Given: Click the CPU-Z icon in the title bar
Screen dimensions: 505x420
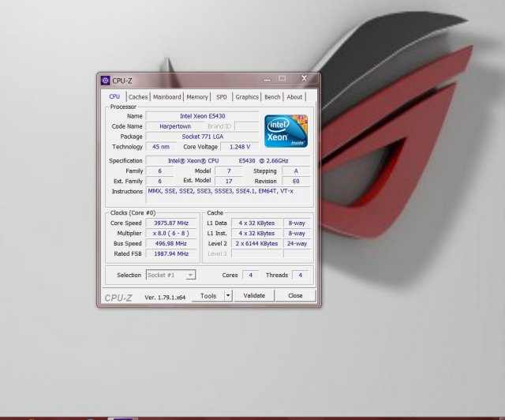Looking at the screenshot, I should click(105, 80).
